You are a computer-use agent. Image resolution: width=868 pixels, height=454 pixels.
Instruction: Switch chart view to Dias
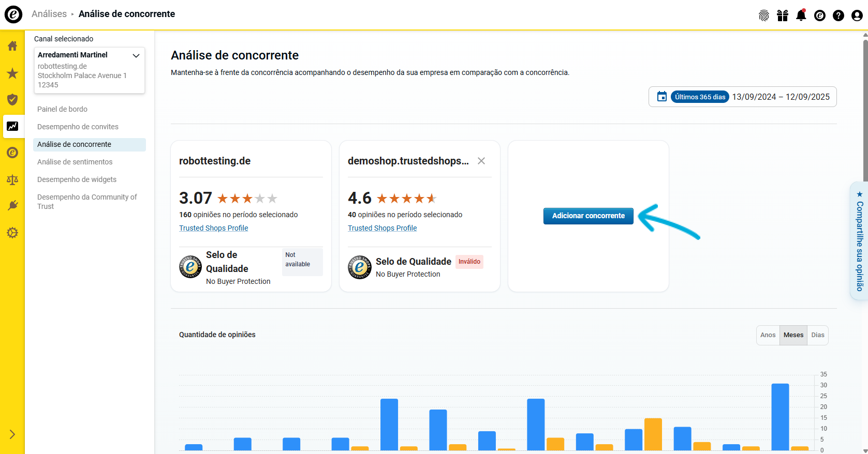(817, 335)
